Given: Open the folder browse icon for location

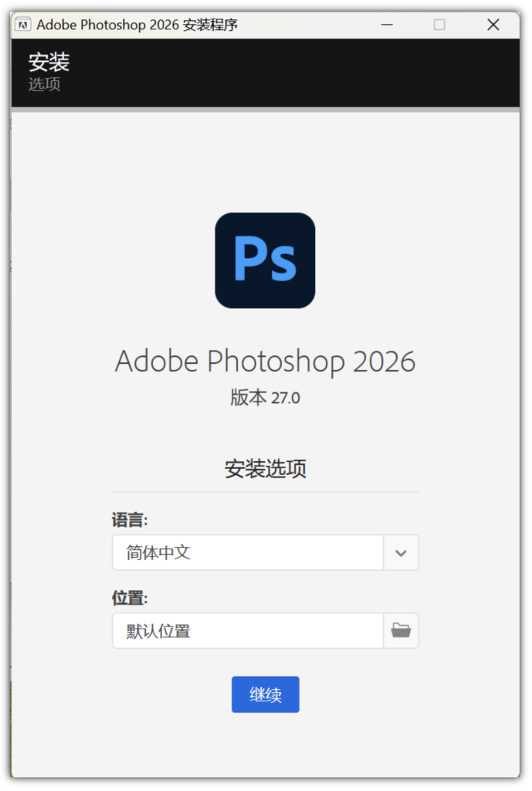Looking at the screenshot, I should point(401,630).
